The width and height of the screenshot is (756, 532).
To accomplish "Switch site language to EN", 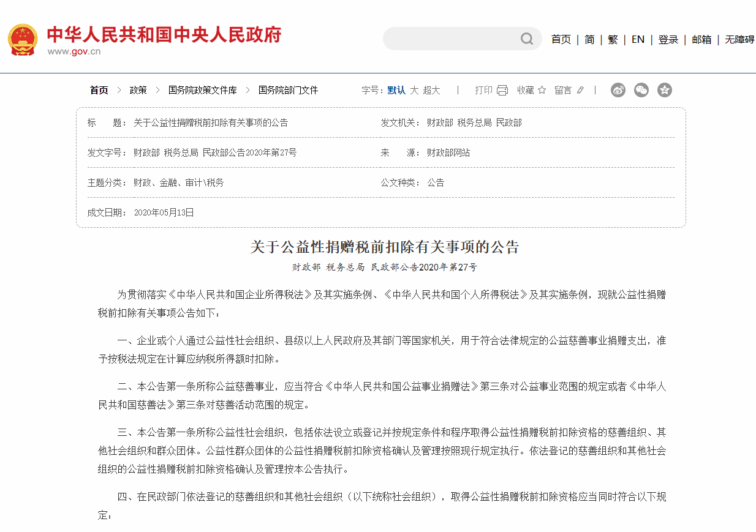I will coord(638,39).
